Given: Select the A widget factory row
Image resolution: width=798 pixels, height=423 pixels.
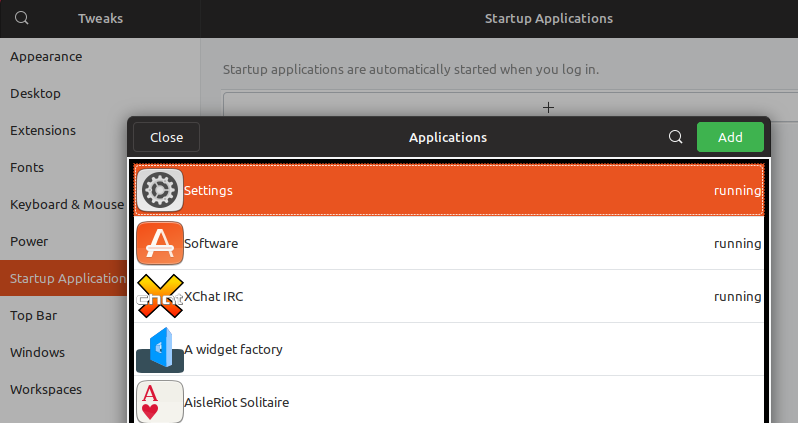Looking at the screenshot, I should [x=449, y=349].
